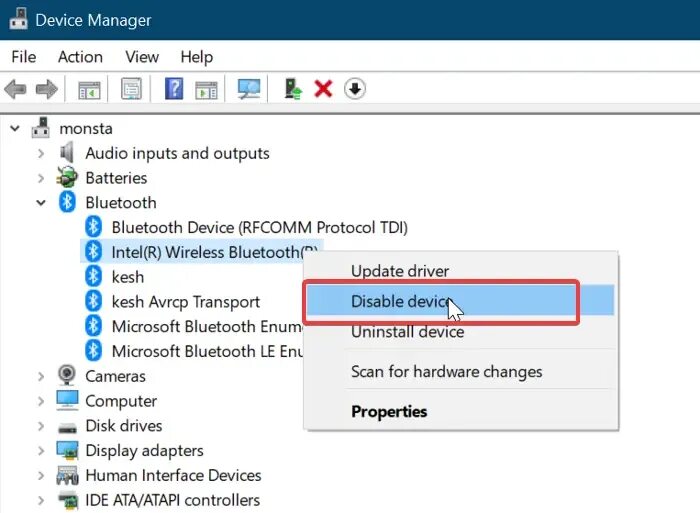Select kesh Avrcp Transport label

(x=186, y=302)
